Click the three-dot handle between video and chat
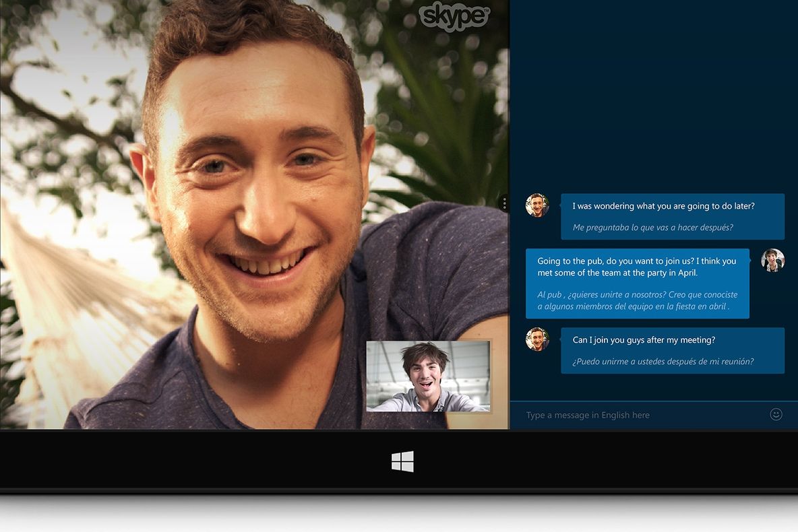Image resolution: width=798 pixels, height=532 pixels. point(504,203)
